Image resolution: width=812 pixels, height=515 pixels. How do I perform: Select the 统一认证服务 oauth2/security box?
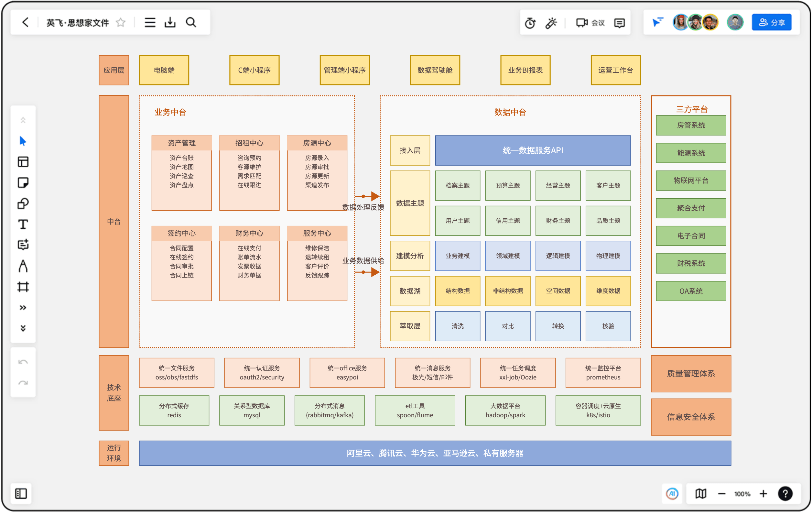click(262, 373)
